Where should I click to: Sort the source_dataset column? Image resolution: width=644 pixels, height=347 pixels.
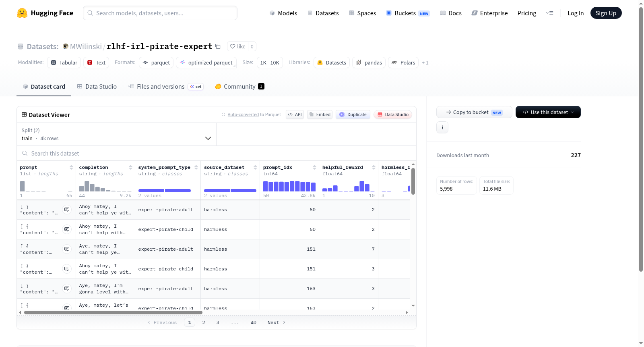point(255,167)
